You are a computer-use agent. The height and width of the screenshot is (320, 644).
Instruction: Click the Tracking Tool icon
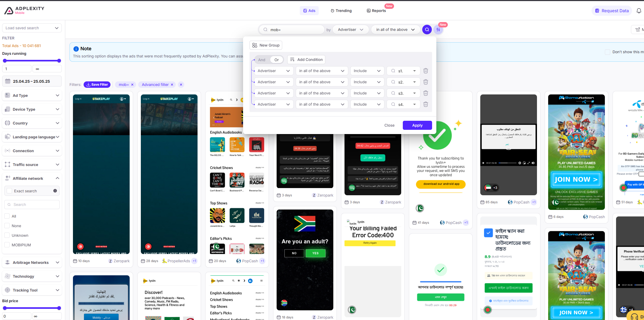(7, 290)
